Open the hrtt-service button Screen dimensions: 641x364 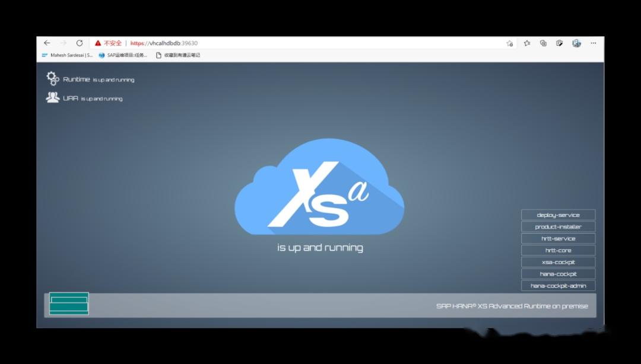tap(558, 238)
